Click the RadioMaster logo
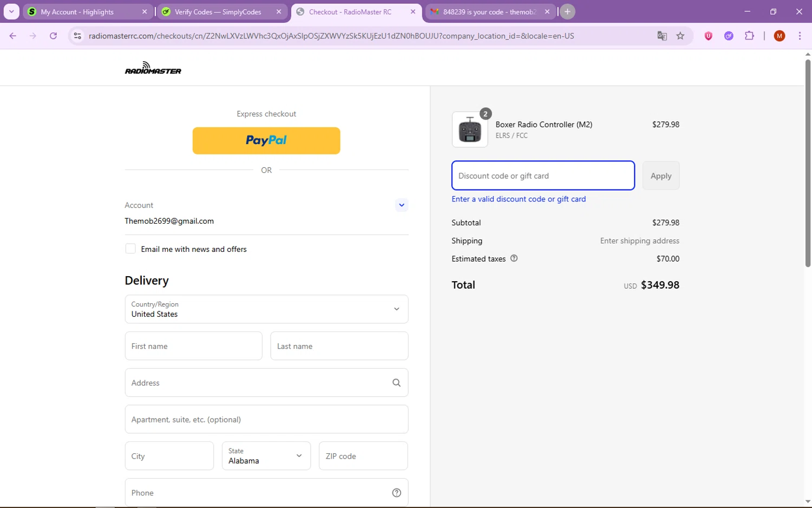 (153, 68)
